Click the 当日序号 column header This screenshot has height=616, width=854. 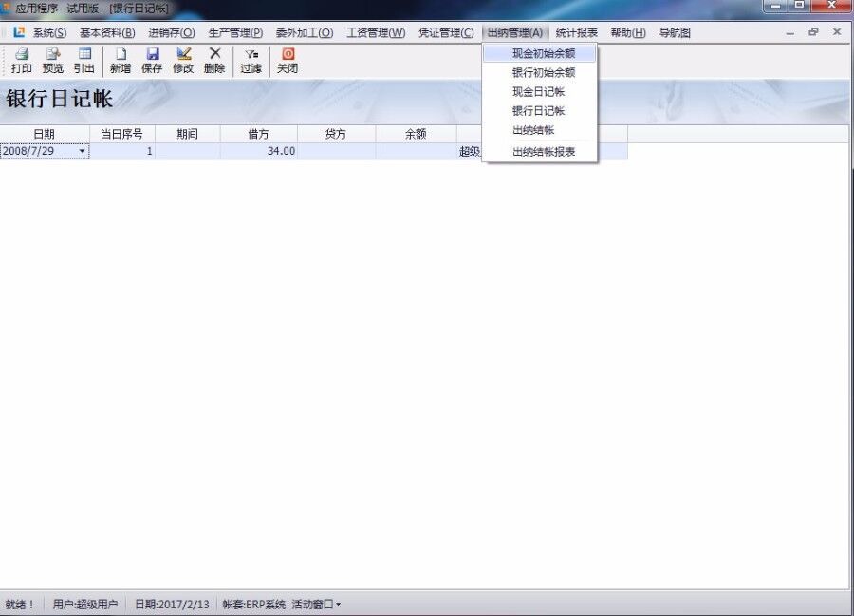coord(122,134)
